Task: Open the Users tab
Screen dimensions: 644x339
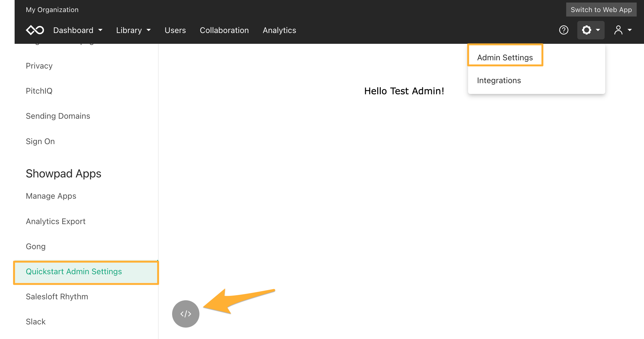Action: (x=175, y=30)
